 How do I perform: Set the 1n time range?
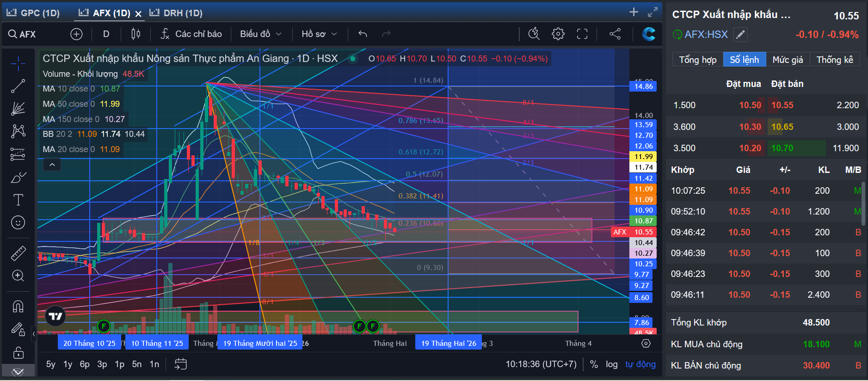pos(154,364)
